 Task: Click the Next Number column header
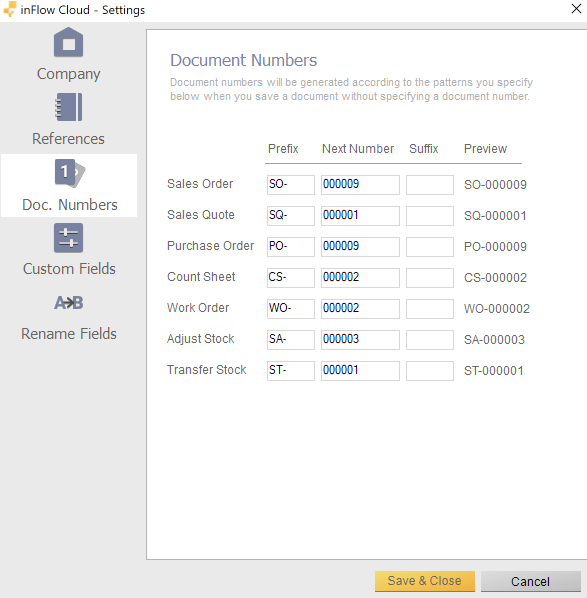[358, 149]
